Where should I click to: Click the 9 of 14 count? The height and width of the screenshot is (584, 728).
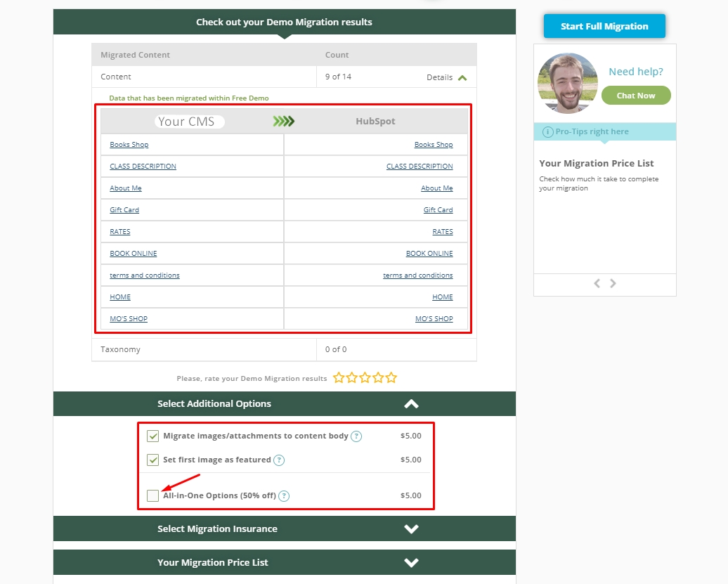click(338, 77)
